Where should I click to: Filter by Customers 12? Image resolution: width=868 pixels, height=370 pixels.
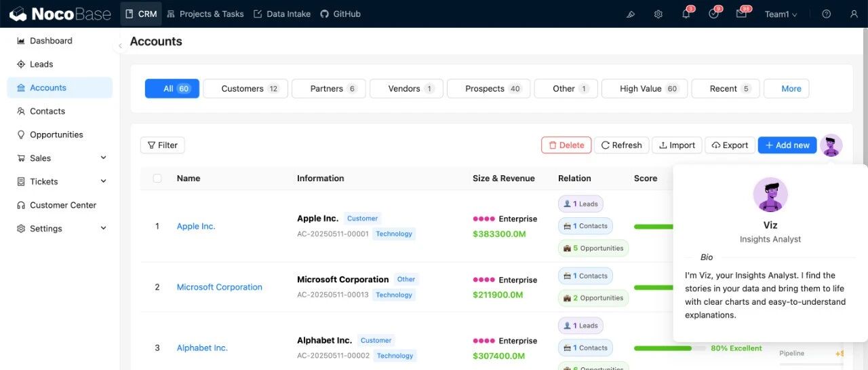(245, 88)
